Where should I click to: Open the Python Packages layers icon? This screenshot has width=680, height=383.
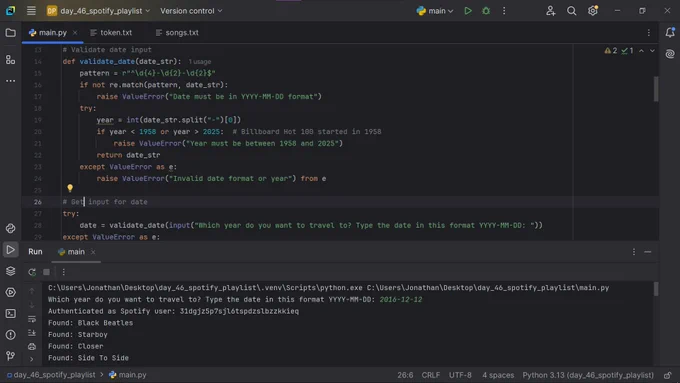(10, 271)
